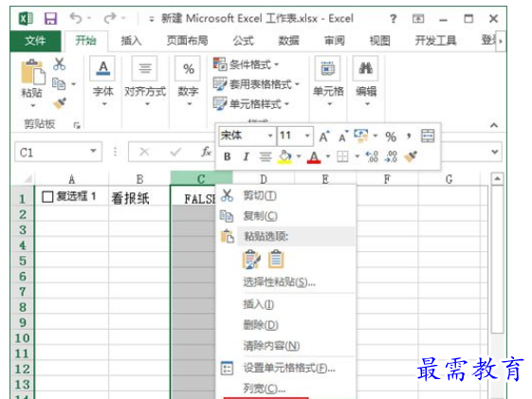
Task: Toggle italic in mini toolbar
Action: click(x=247, y=156)
